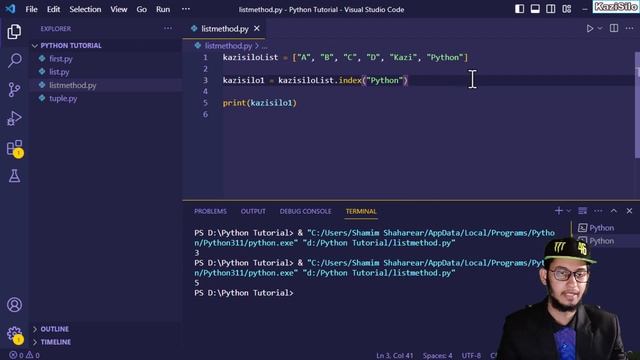Open the Testing flask view

pyautogui.click(x=14, y=176)
